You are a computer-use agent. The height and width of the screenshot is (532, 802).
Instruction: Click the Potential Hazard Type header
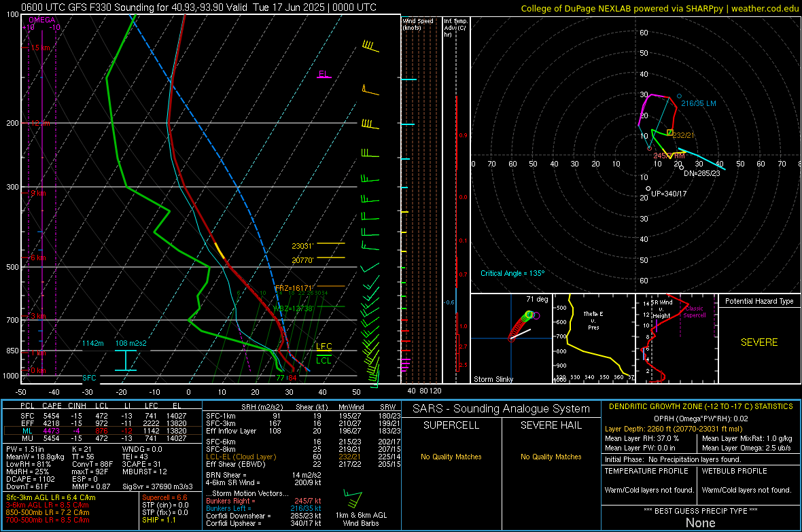[x=759, y=301]
